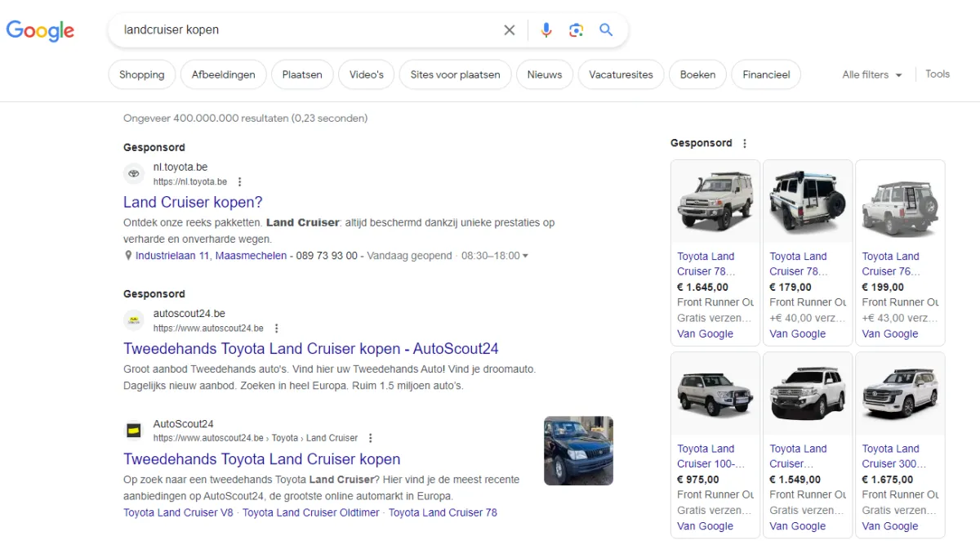Screen dimensions: 980x541
Task: Open the Boeken filter
Action: click(698, 74)
